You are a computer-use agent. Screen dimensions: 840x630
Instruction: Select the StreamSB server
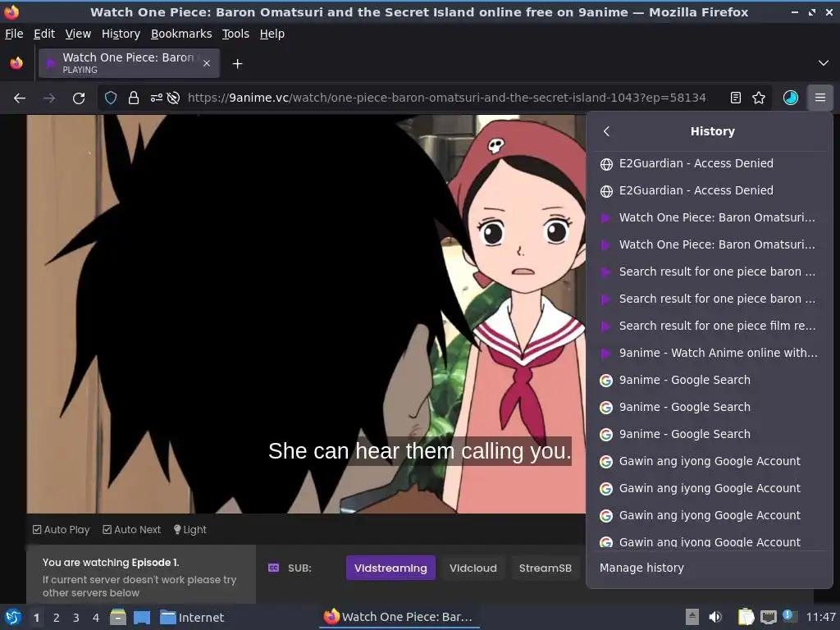[x=546, y=568]
